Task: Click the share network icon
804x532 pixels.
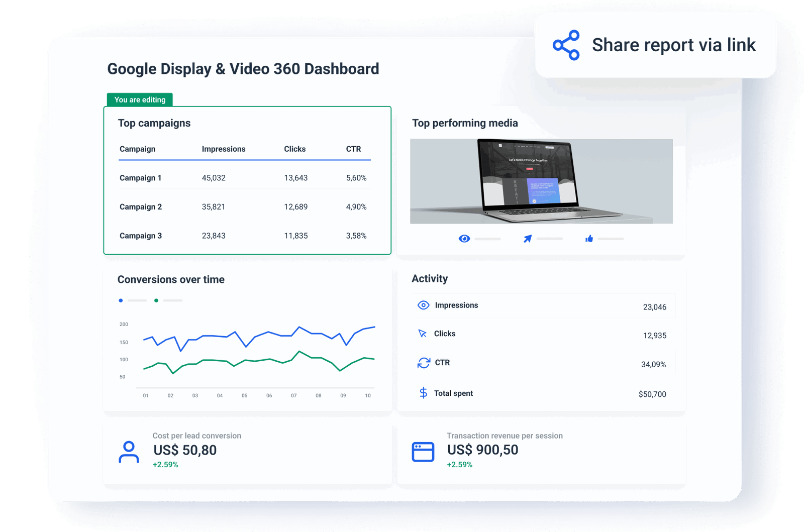Action: [x=566, y=45]
